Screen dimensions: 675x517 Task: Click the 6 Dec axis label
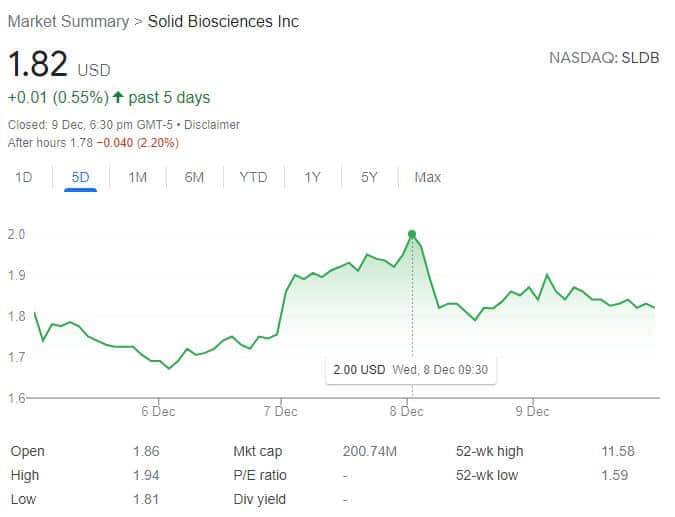pyautogui.click(x=158, y=412)
